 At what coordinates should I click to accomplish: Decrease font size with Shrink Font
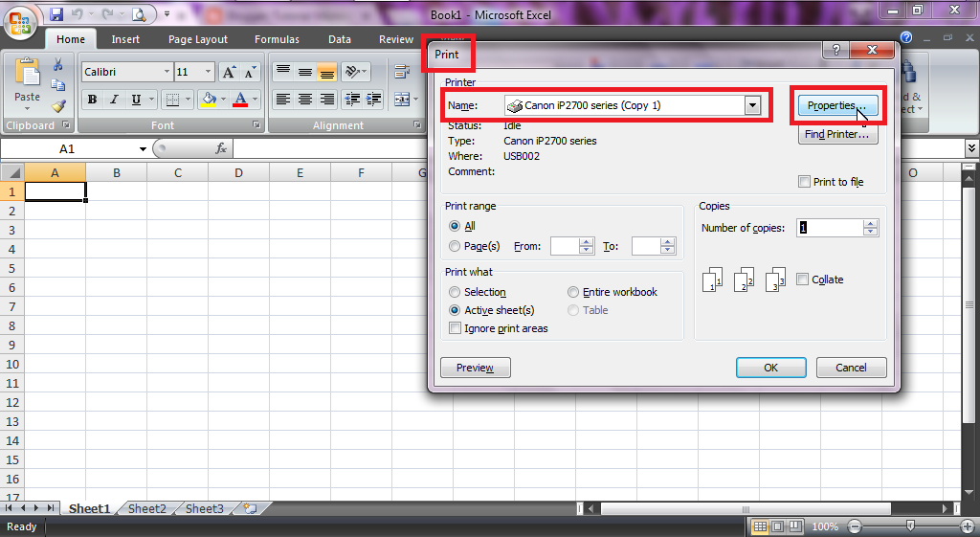250,73
